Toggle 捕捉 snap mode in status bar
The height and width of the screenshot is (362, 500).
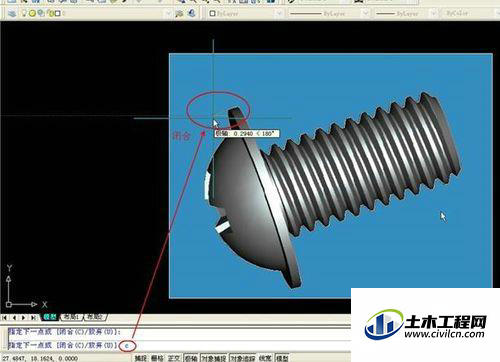tap(140, 358)
